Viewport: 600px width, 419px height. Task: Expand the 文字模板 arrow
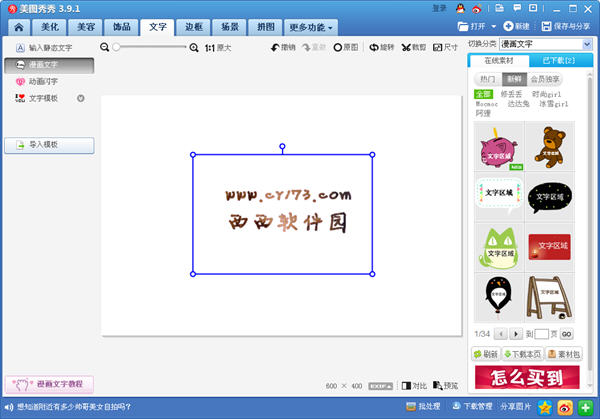tap(80, 98)
